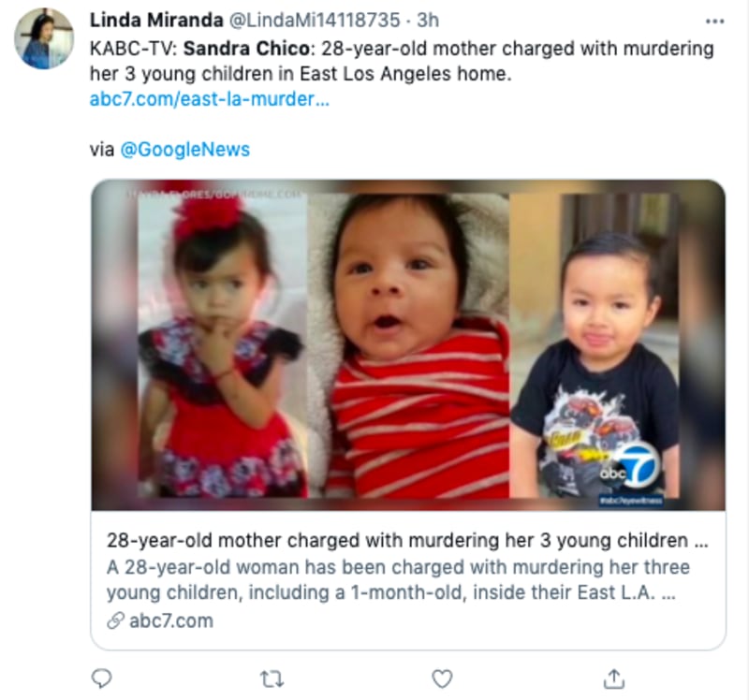
Task: Retweet this post with the arrows icon
Action: point(272,679)
